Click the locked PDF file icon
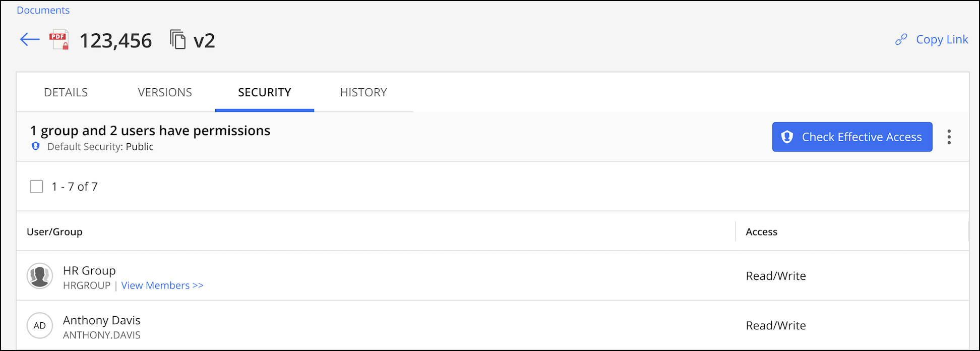This screenshot has width=980, height=351. [x=59, y=40]
